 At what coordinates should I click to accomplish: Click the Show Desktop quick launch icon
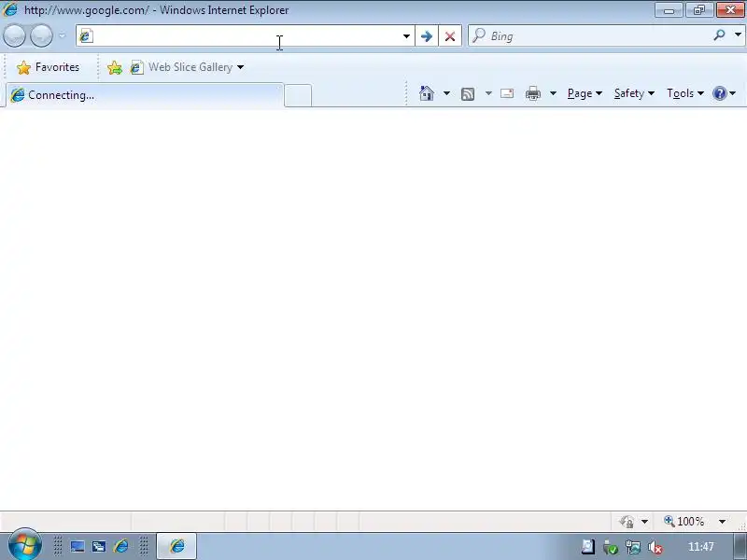coord(78,546)
